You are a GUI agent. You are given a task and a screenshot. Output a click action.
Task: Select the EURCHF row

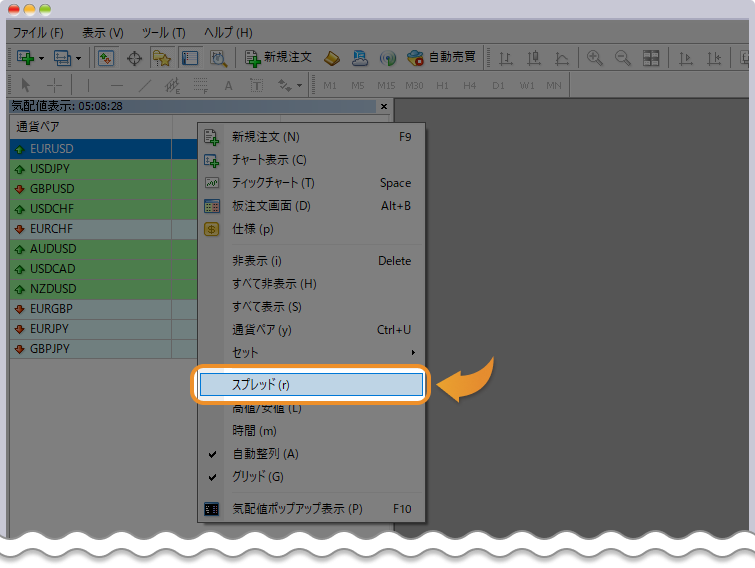[104, 229]
